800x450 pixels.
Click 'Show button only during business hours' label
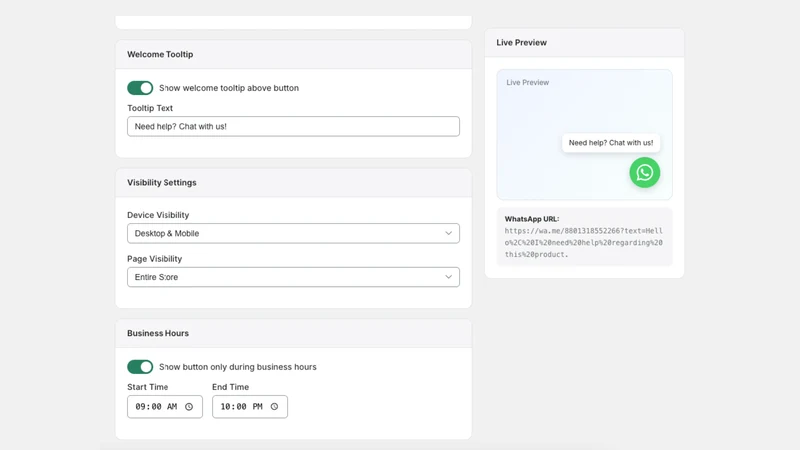click(x=238, y=367)
